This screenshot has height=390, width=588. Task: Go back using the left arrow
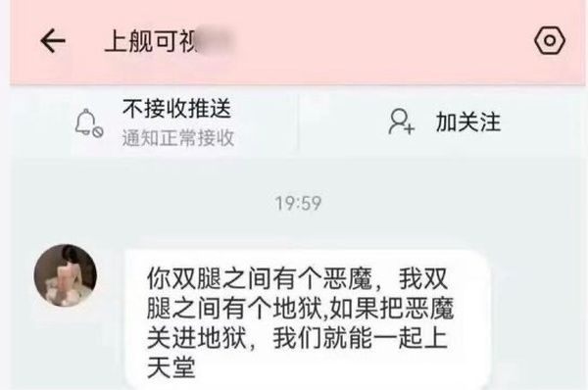pyautogui.click(x=53, y=40)
